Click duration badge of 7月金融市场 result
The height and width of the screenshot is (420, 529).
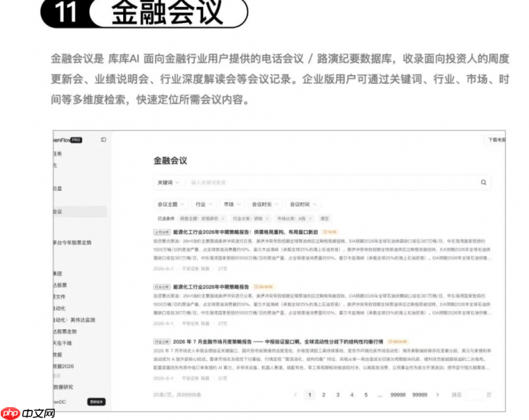click(x=398, y=342)
